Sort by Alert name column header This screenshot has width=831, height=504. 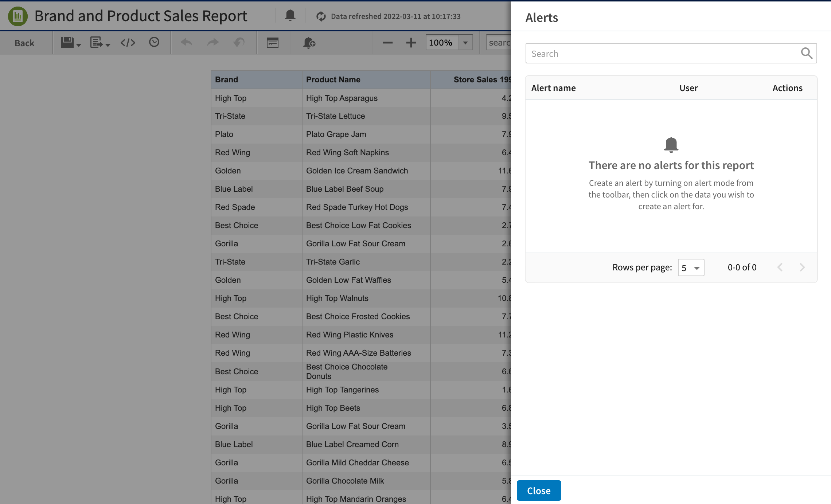tap(553, 88)
